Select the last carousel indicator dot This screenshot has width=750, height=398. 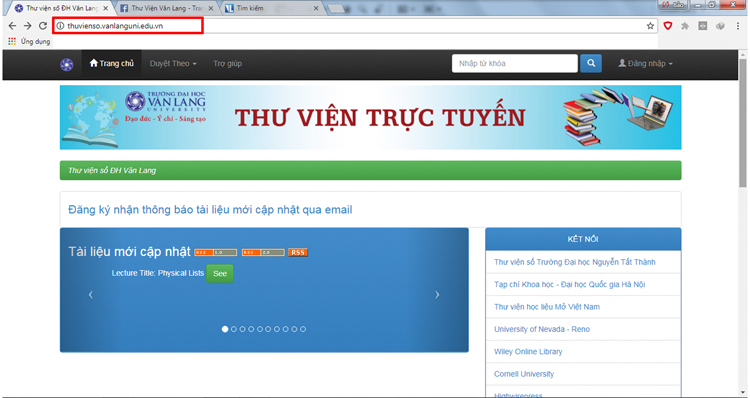303,329
